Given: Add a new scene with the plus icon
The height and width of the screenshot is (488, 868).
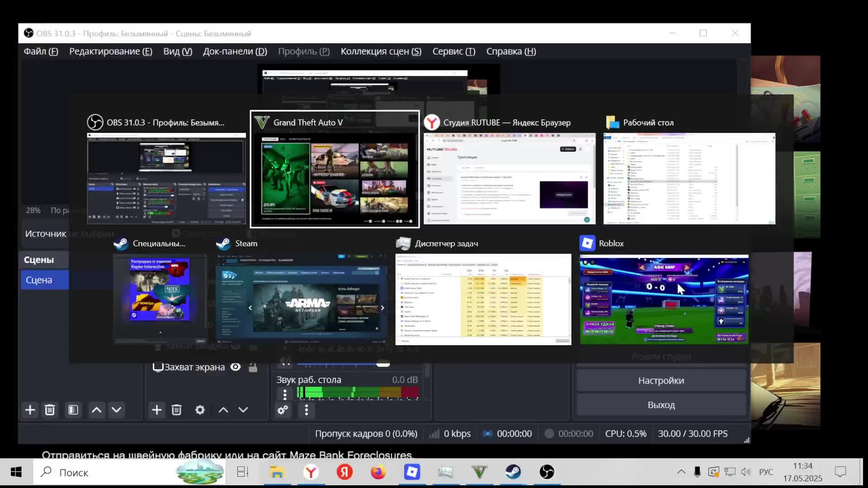Looking at the screenshot, I should [x=30, y=410].
